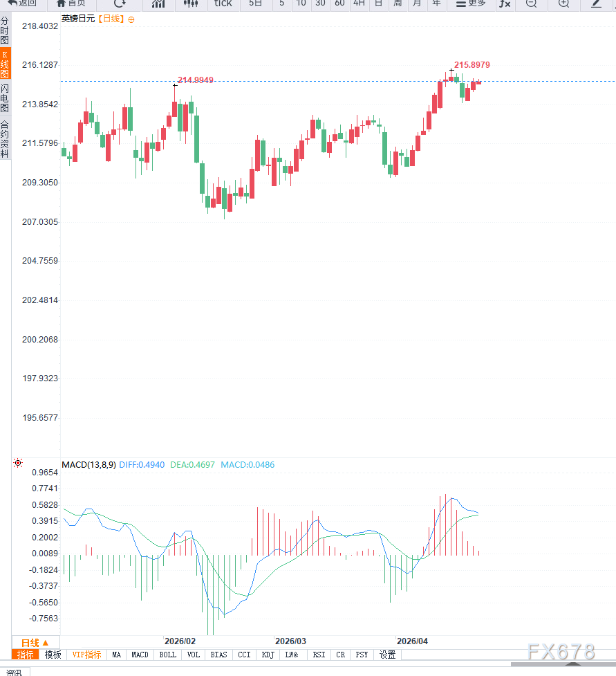Expand the 更多 more menu
The width and height of the screenshot is (616, 676).
(471, 3)
